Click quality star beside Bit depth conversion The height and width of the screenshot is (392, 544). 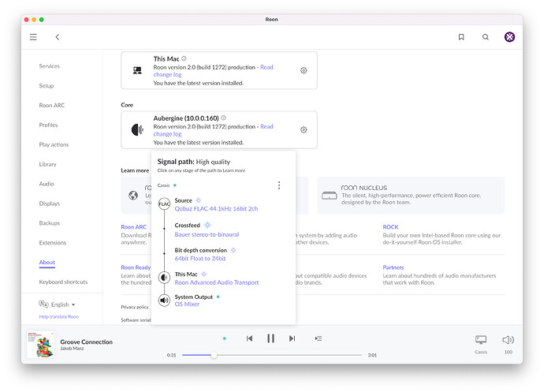point(233,250)
